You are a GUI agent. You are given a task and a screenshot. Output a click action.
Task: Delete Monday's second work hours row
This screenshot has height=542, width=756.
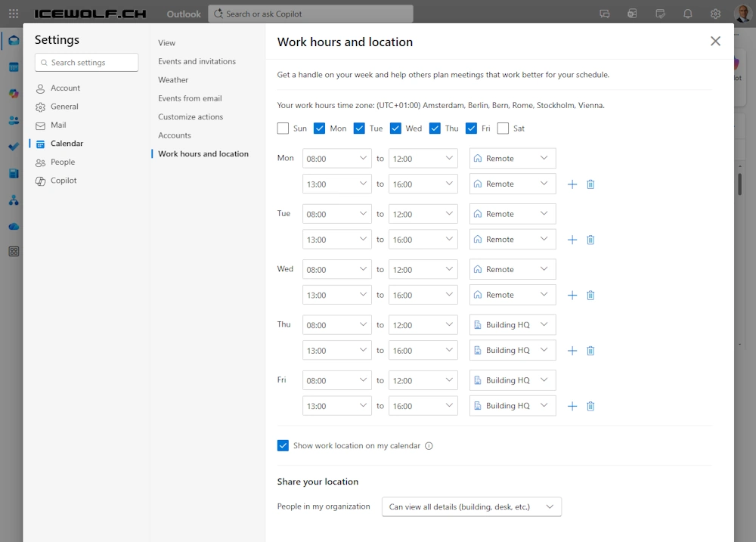(590, 184)
